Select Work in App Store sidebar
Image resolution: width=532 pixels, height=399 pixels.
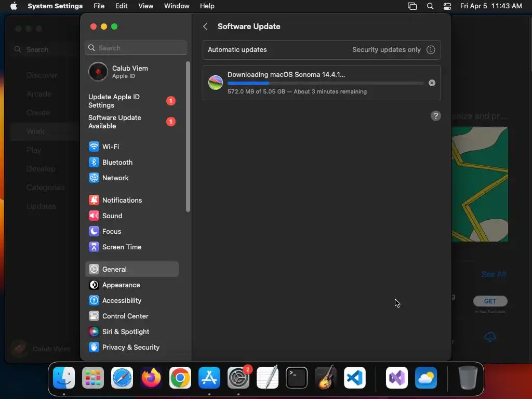(x=45, y=131)
